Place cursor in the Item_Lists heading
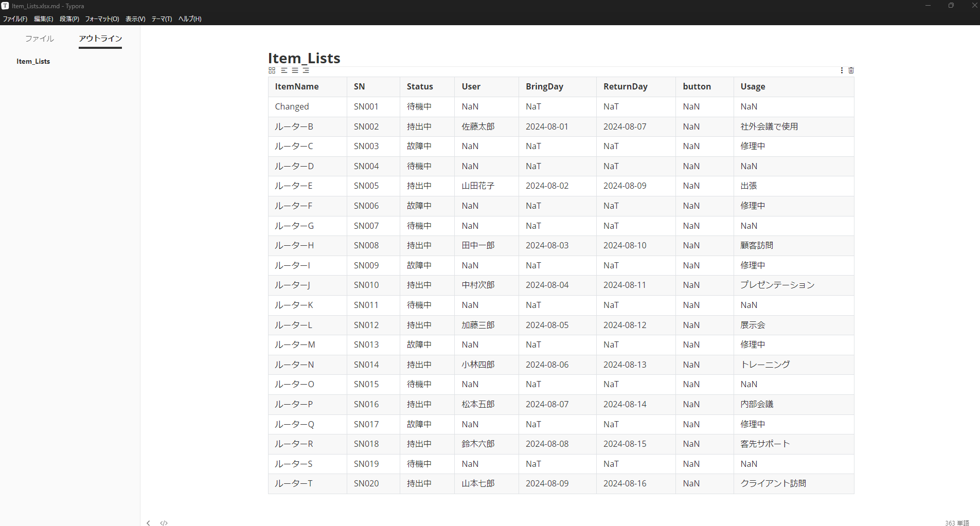Screen dimensions: 980x526 pyautogui.click(x=304, y=58)
